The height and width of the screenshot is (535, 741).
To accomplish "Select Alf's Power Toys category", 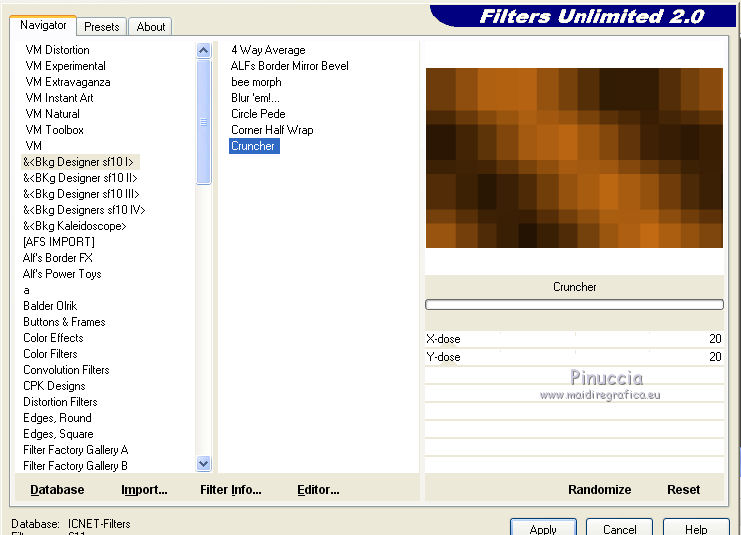I will 62,274.
